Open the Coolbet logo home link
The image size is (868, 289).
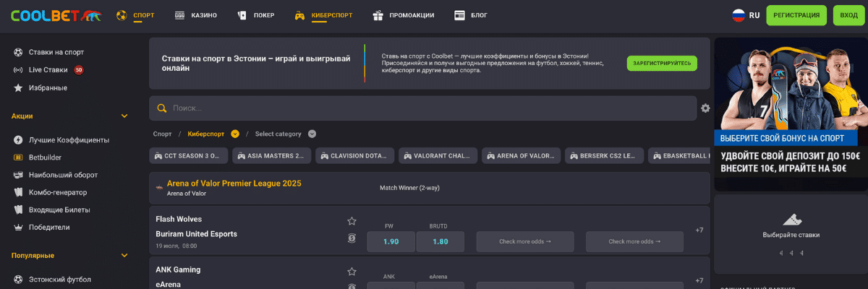click(x=56, y=15)
